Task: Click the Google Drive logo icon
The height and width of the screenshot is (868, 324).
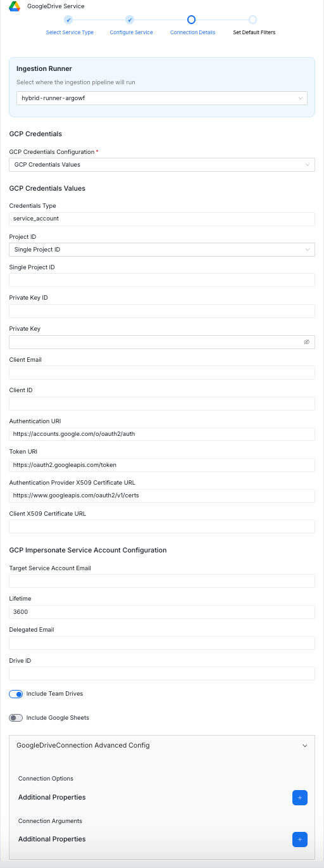Action: [x=15, y=6]
